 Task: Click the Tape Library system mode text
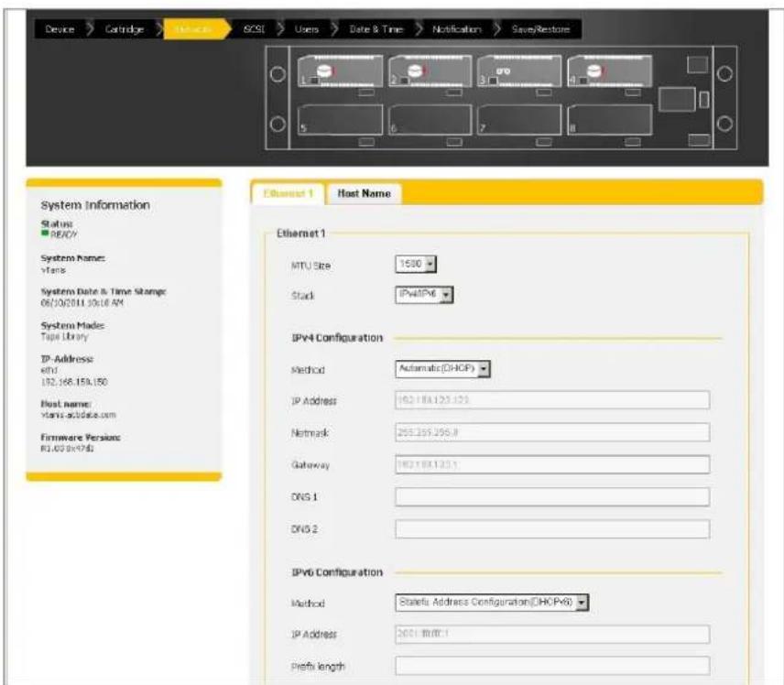(x=64, y=336)
